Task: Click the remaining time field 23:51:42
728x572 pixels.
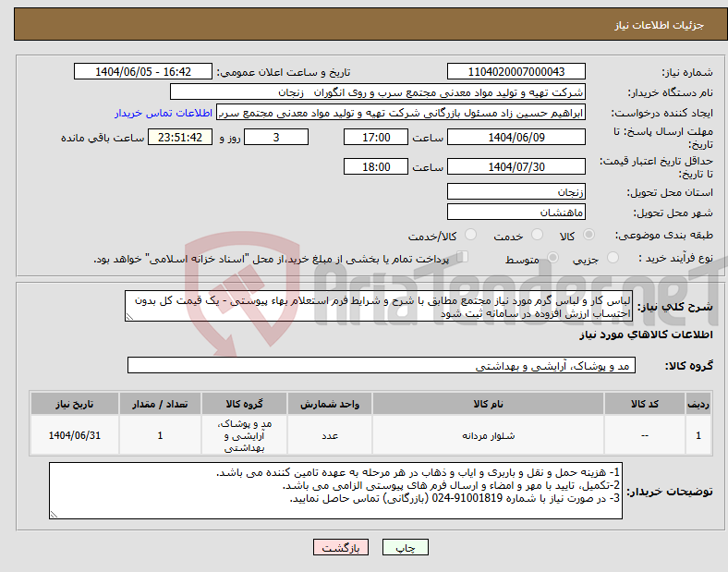Action: [180, 137]
